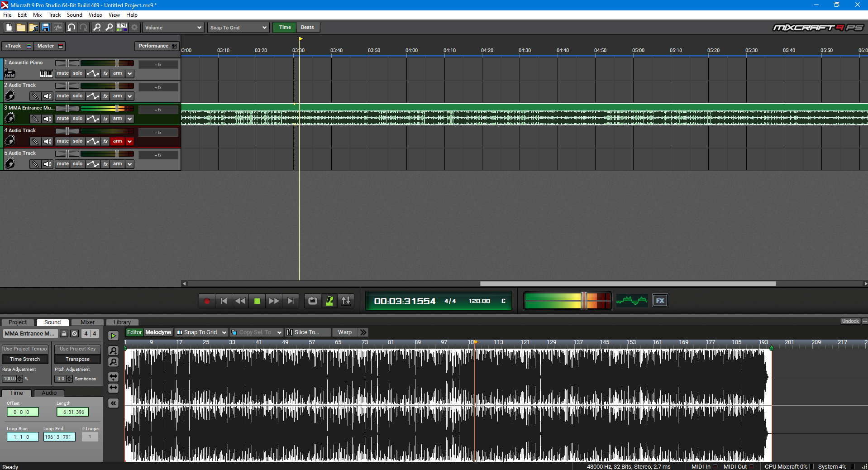Play the sound preview in editor
The width and height of the screenshot is (868, 470).
(113, 336)
